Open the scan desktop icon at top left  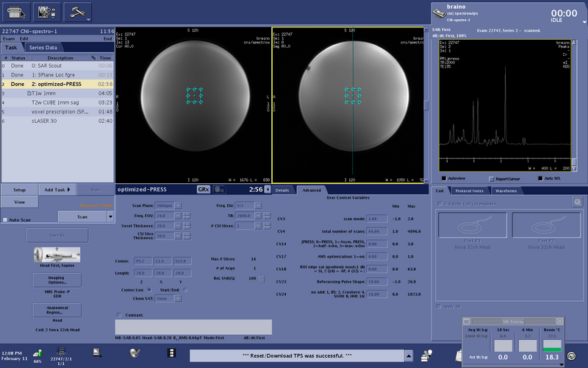tap(16, 13)
